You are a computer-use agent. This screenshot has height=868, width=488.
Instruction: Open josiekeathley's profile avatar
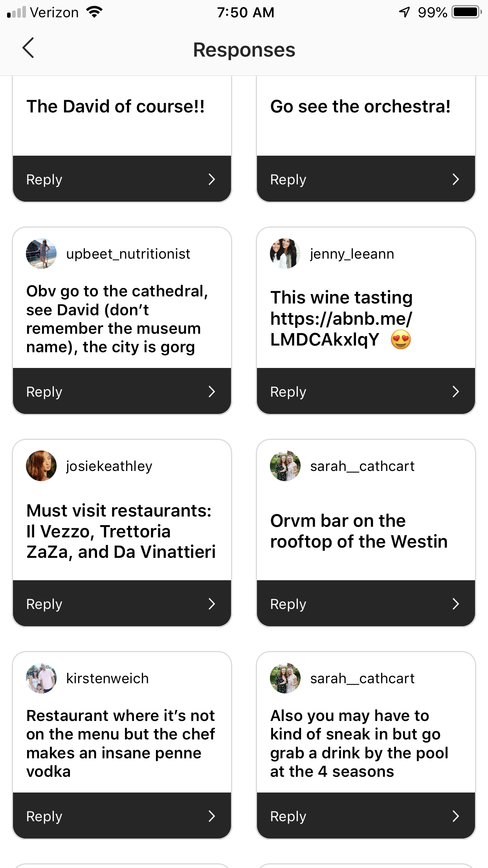[x=41, y=466]
